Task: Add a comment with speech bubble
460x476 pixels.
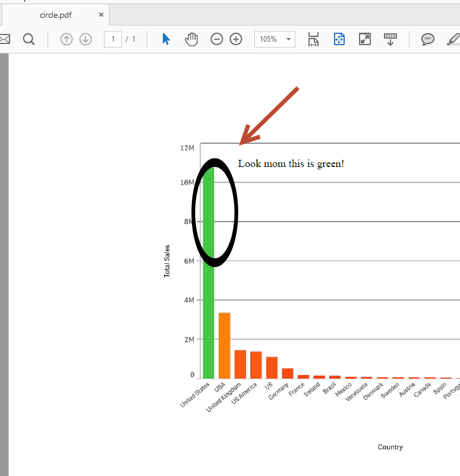Action: pyautogui.click(x=427, y=39)
